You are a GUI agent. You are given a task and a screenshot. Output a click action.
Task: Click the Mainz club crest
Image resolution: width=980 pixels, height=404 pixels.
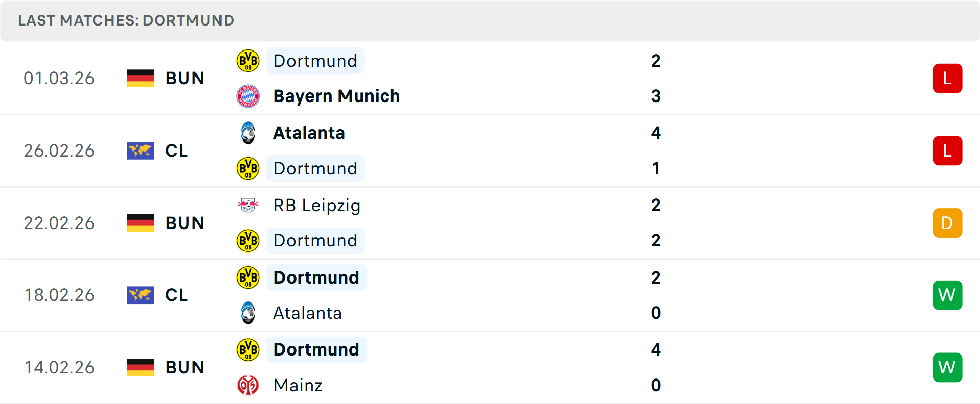[x=248, y=385]
